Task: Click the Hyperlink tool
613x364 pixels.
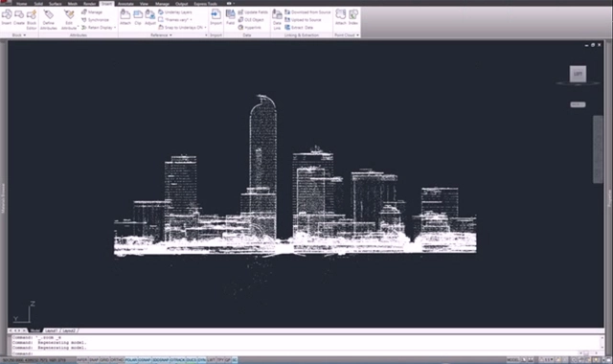Action: click(249, 28)
